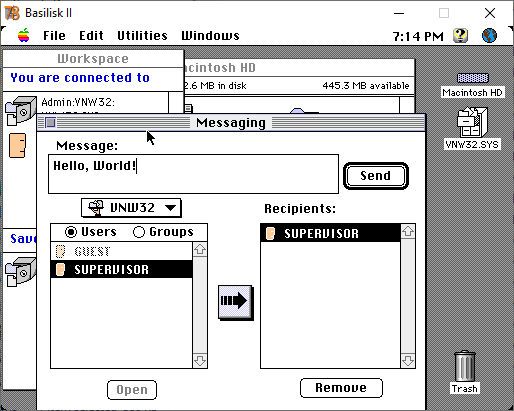Click the Help balloon menu icon
Image resolution: width=514 pixels, height=411 pixels.
460,35
